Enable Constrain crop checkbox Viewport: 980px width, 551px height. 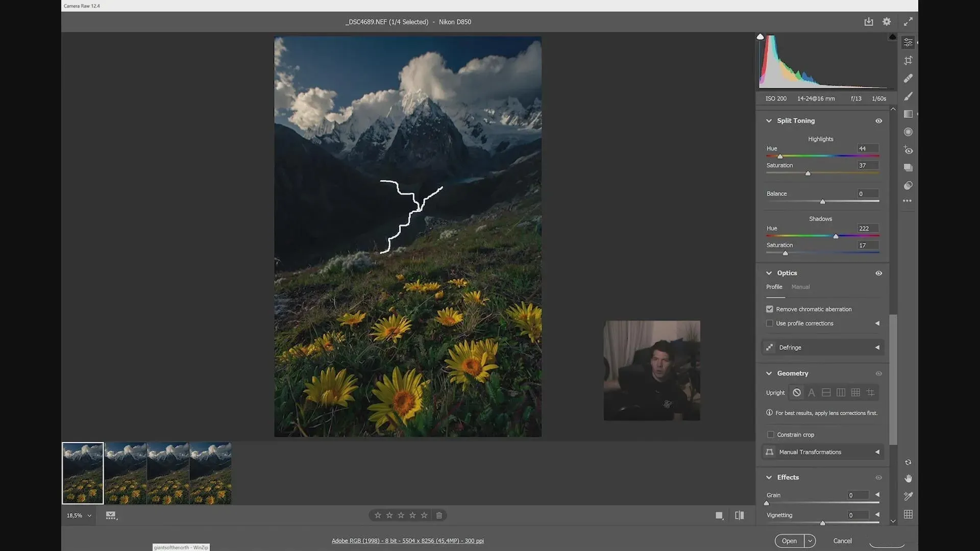click(x=771, y=435)
